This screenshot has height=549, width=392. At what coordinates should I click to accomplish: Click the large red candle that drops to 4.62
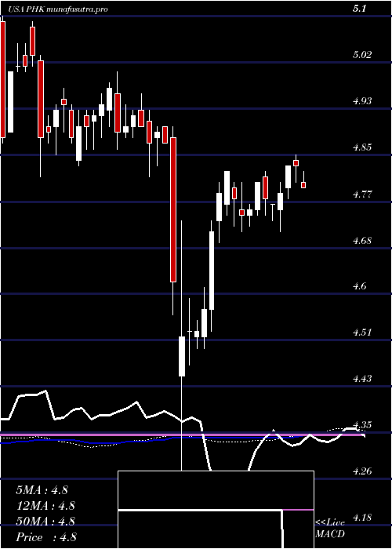pos(173,209)
